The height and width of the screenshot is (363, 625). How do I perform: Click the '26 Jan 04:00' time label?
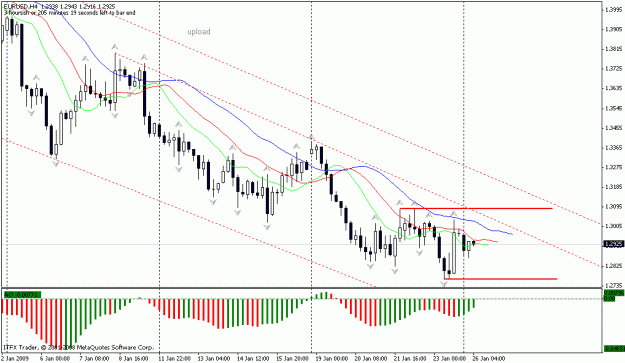click(488, 358)
